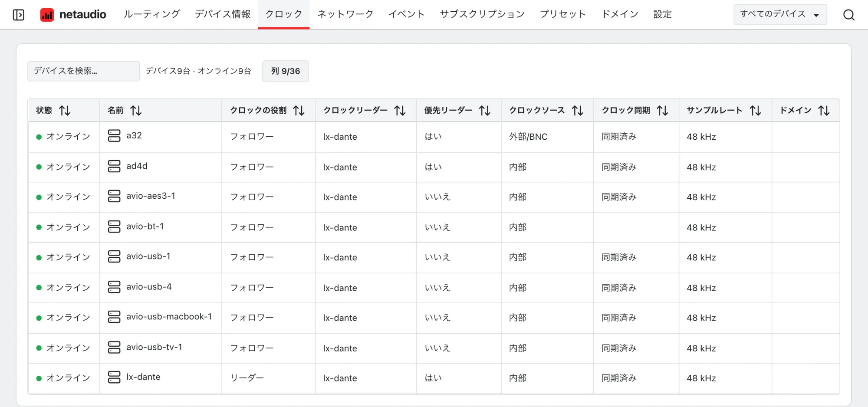The height and width of the screenshot is (407, 868).
Task: Select the クロック tab
Action: point(283,14)
